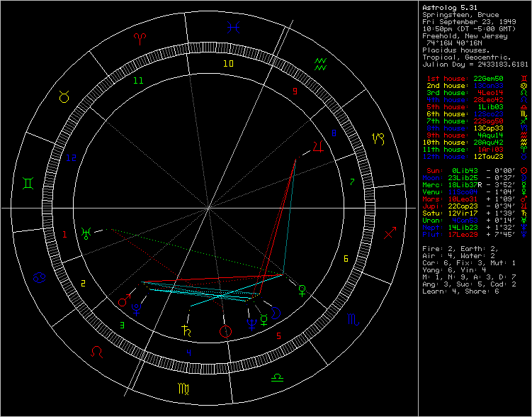Select the green Uranus glyph in house 1
The image size is (532, 417).
click(86, 233)
